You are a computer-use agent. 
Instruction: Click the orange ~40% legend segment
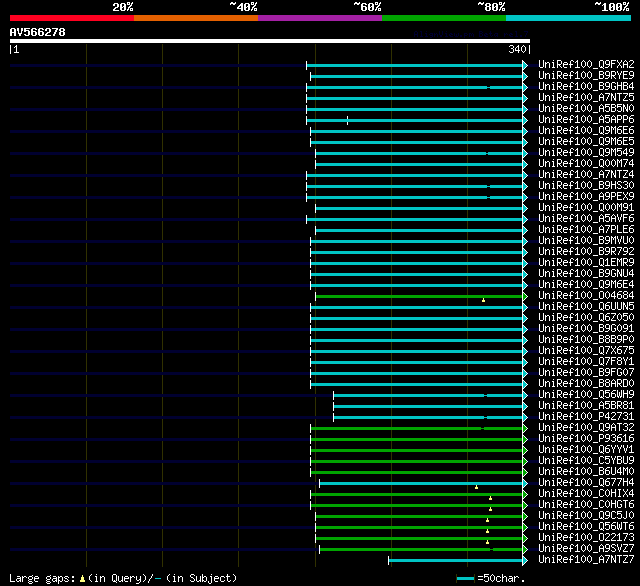[196, 18]
